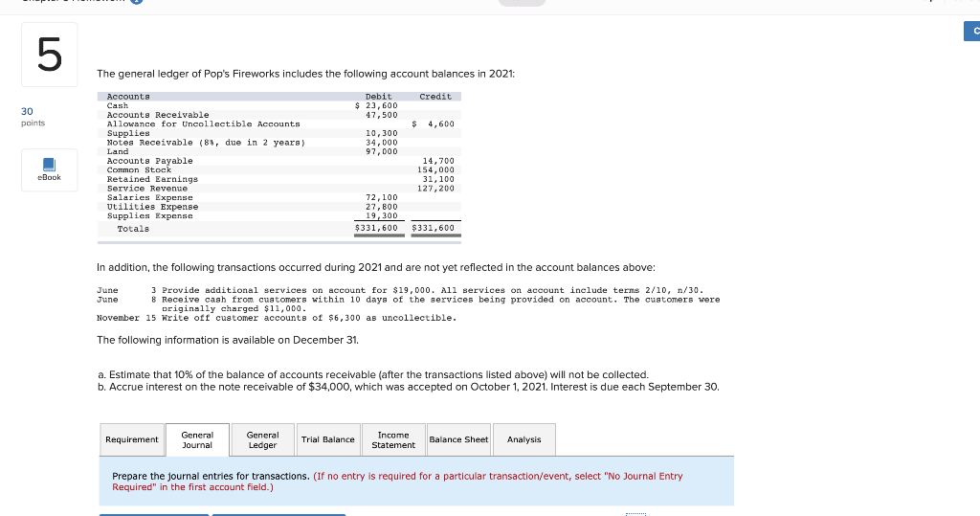
Task: Open the eBook resource icon
Action: coord(50,169)
